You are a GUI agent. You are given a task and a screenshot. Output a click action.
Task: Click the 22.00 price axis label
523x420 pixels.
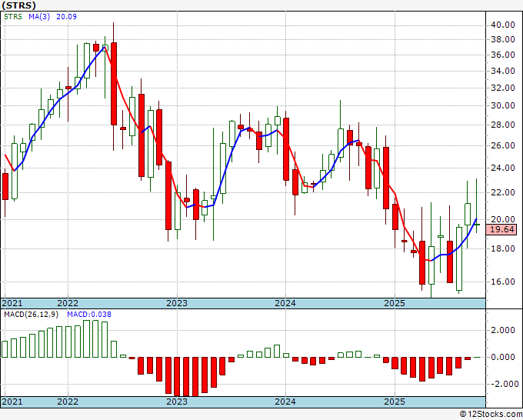tap(502, 192)
